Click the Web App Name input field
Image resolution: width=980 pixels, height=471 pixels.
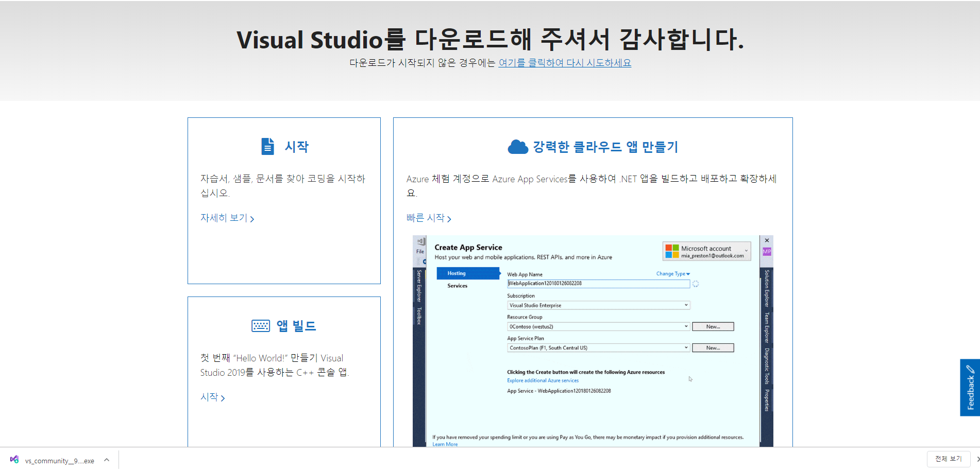pyautogui.click(x=598, y=284)
